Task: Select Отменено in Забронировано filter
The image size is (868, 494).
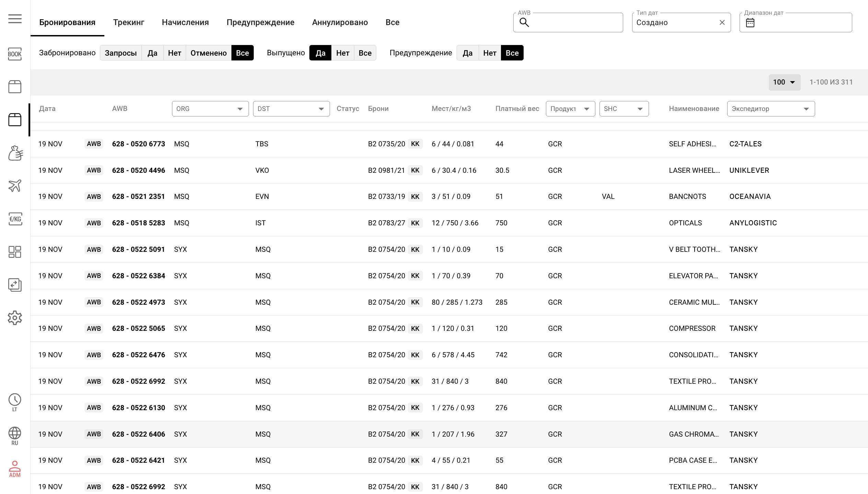Action: point(208,53)
